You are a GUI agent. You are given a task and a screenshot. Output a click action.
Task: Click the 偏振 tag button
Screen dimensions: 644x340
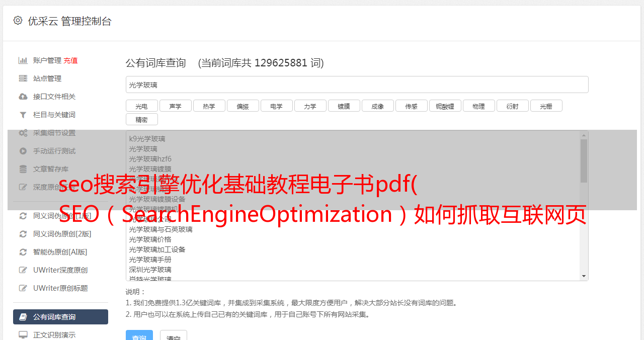pos(243,106)
